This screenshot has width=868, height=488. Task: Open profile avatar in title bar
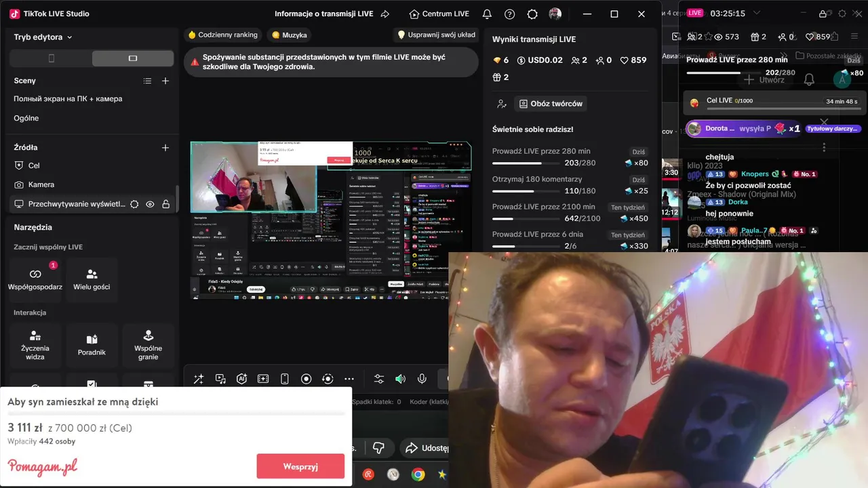click(555, 14)
